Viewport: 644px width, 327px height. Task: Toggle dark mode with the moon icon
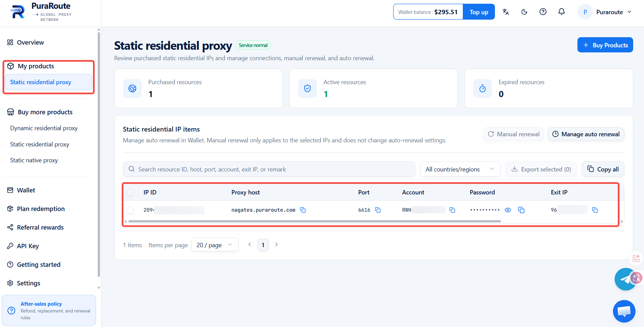[524, 12]
